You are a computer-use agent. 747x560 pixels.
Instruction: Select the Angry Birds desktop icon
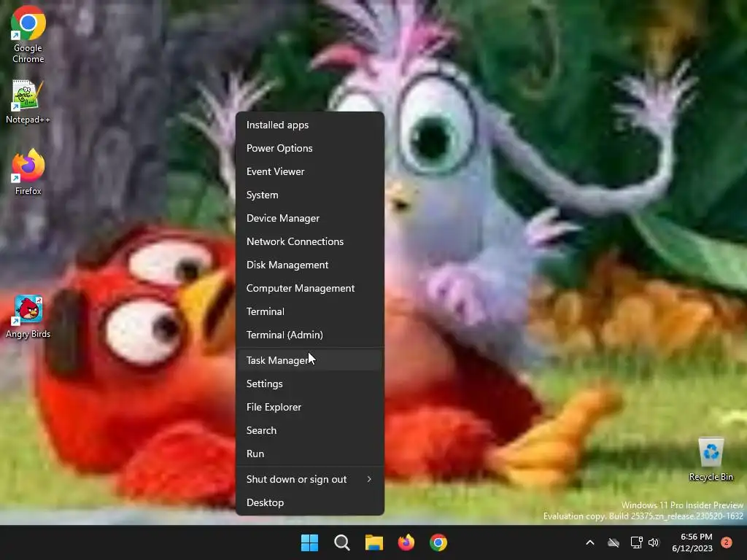click(x=28, y=317)
